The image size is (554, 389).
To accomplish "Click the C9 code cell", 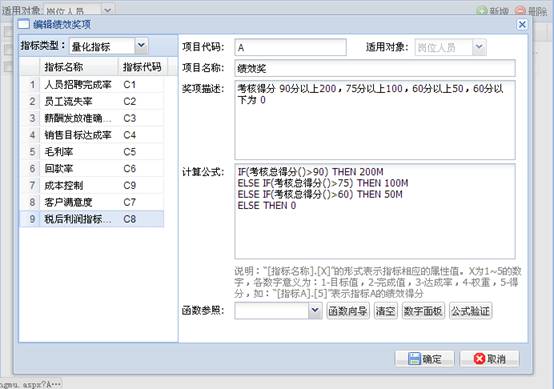I will pos(130,185).
